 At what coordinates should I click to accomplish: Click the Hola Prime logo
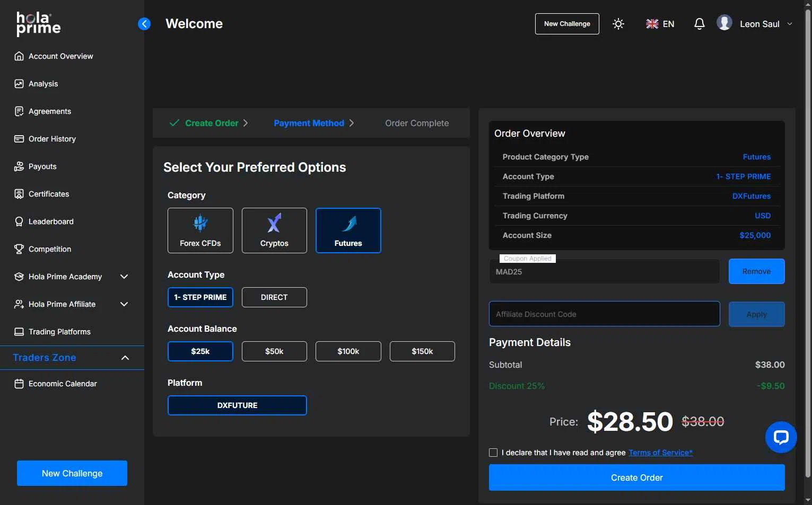click(38, 24)
